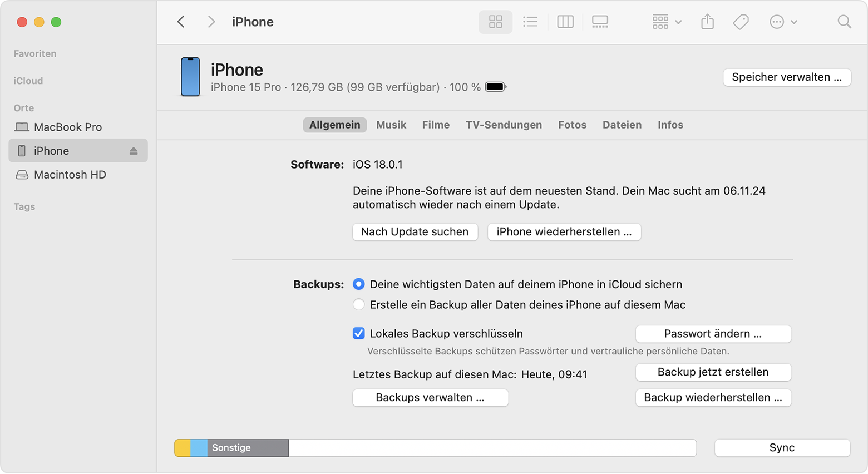Switch to the Fotos tab
Viewport: 868px width, 474px height.
572,125
